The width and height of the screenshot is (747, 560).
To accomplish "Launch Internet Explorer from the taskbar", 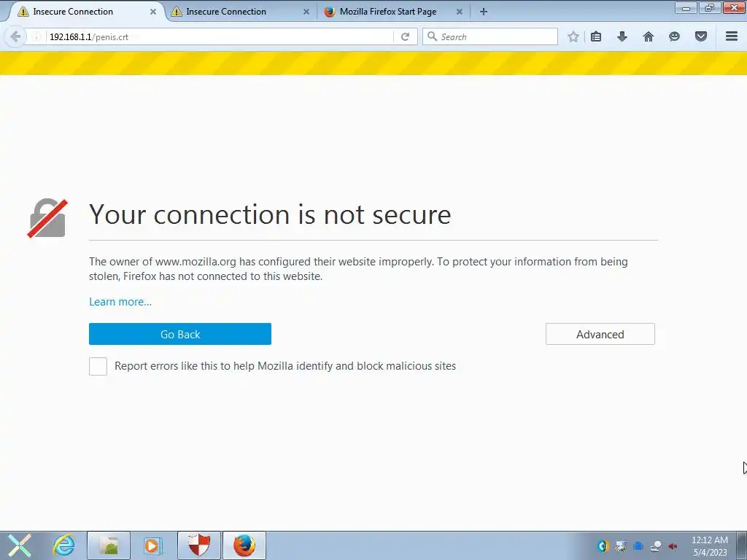I will click(x=63, y=545).
